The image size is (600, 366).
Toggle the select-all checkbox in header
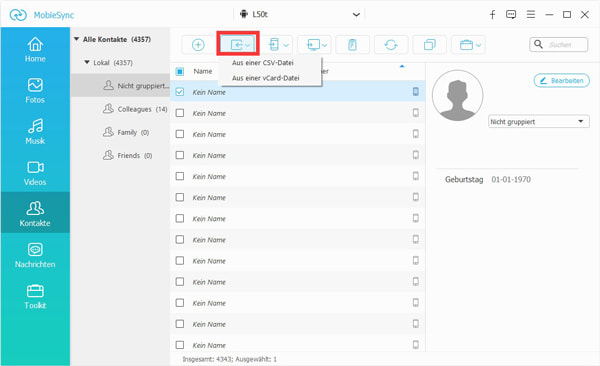pos(179,71)
